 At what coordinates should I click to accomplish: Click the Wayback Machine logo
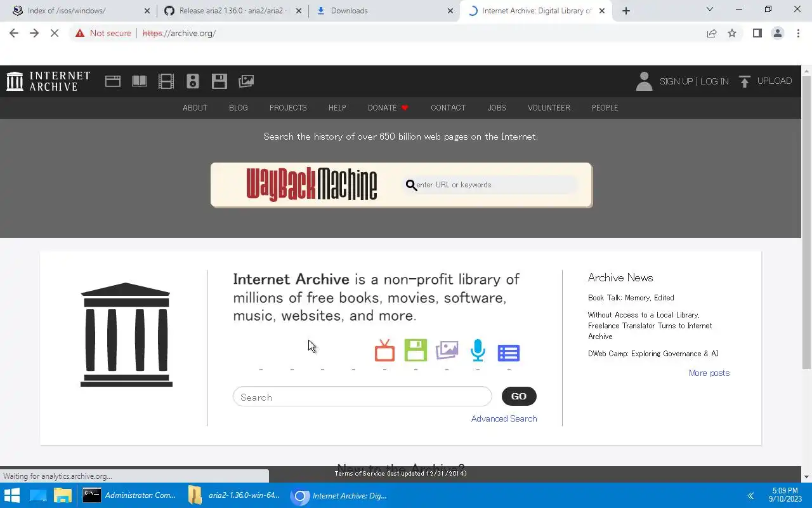(x=311, y=185)
